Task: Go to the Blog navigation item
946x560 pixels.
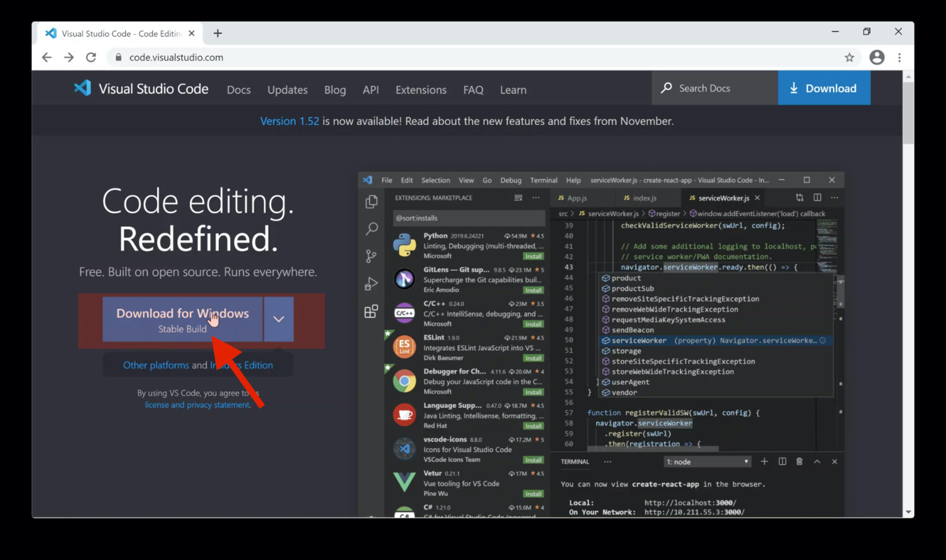Action: click(x=335, y=90)
